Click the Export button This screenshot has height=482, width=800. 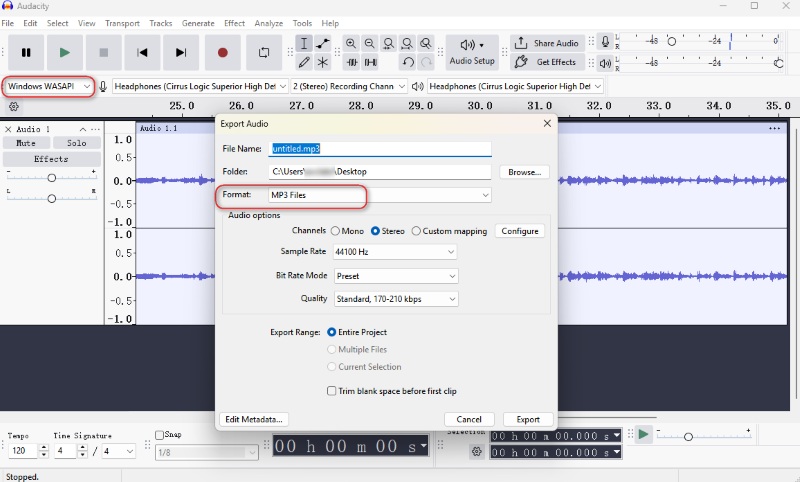pos(528,419)
